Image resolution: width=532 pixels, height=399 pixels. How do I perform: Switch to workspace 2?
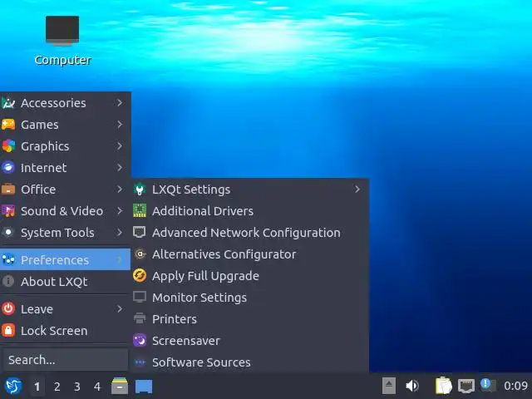pos(57,387)
